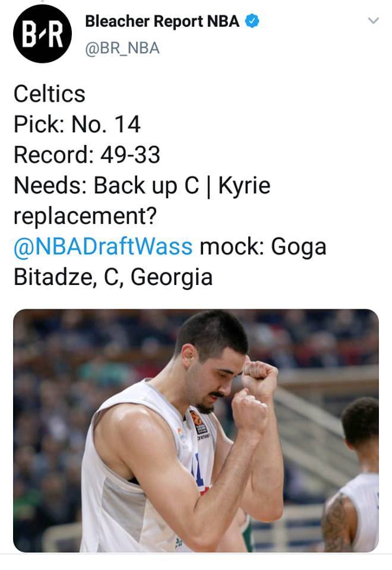This screenshot has width=392, height=570.
Task: Expand the tweet options chevron
Action: point(373,21)
